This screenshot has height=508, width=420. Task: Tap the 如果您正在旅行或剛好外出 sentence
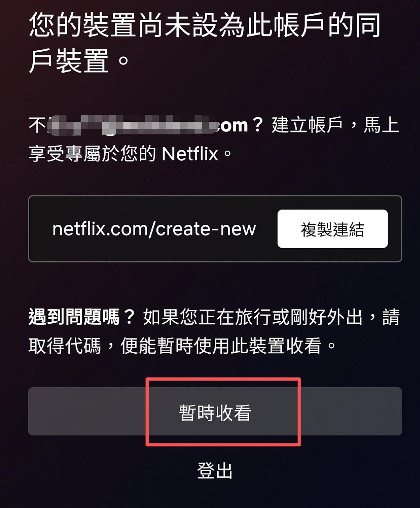click(x=253, y=317)
